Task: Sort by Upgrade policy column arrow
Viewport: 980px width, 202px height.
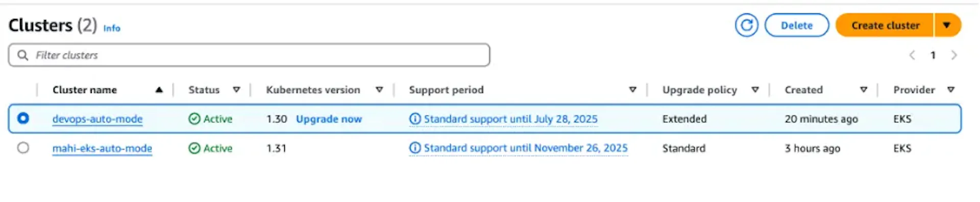Action: point(755,89)
